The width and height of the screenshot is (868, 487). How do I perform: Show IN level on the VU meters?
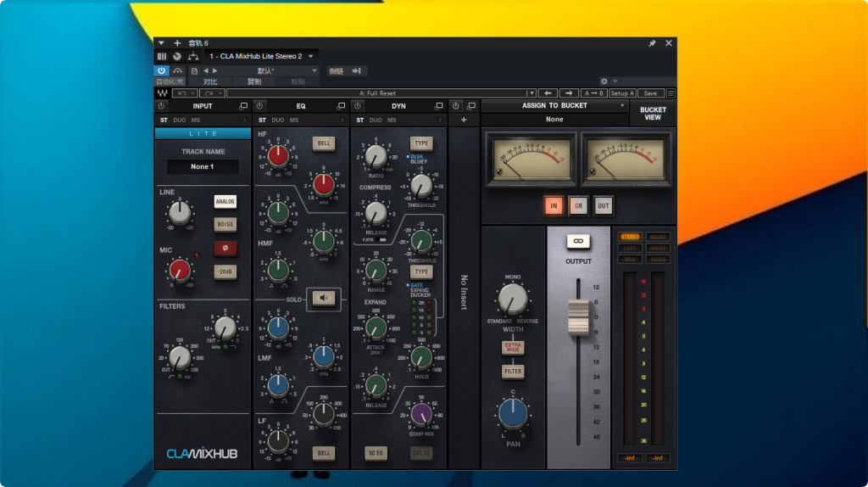pyautogui.click(x=554, y=206)
